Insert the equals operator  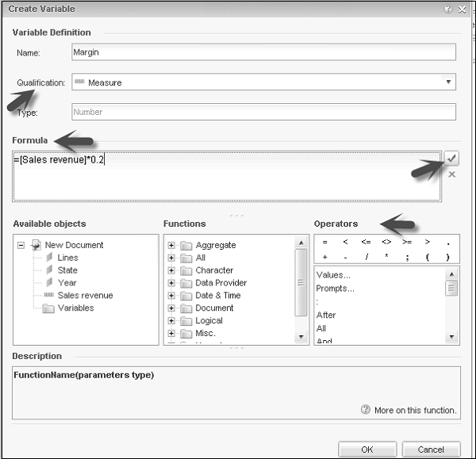click(324, 242)
